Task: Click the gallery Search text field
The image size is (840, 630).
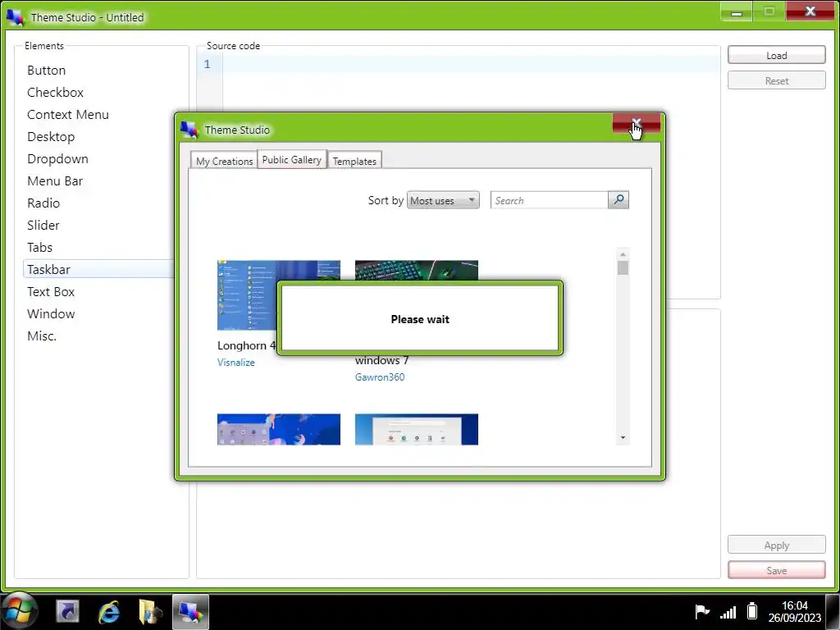Action: click(549, 200)
